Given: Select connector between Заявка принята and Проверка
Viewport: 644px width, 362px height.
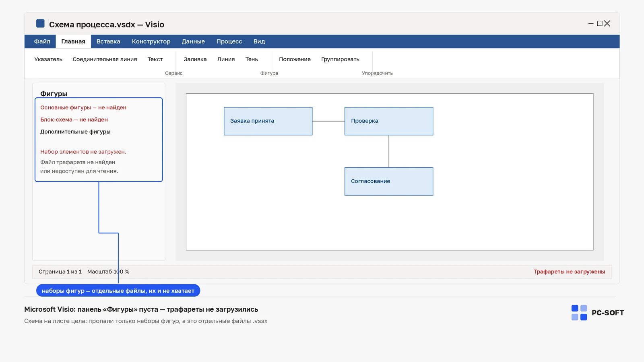Looking at the screenshot, I should coord(328,121).
